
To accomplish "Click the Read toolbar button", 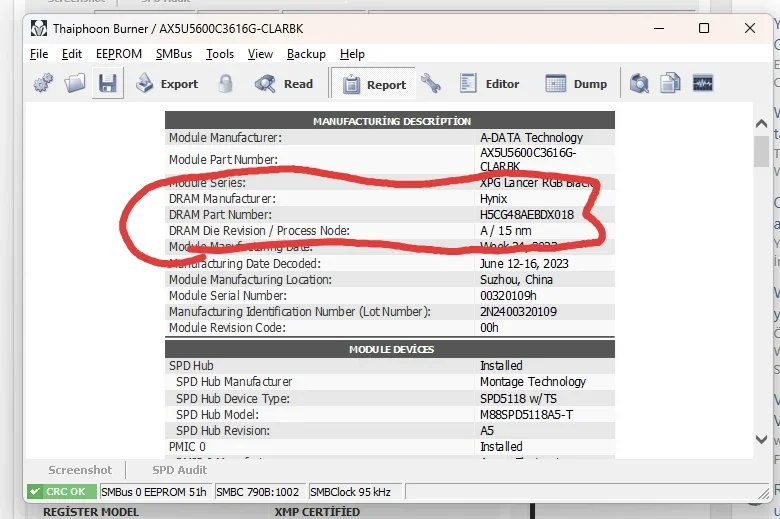I will (x=284, y=84).
